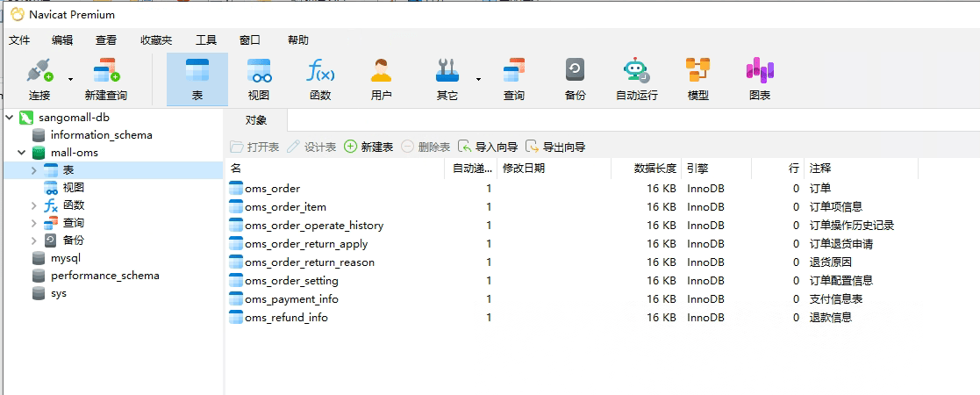
Task: Open the 收藏夹 menu
Action: pos(156,40)
